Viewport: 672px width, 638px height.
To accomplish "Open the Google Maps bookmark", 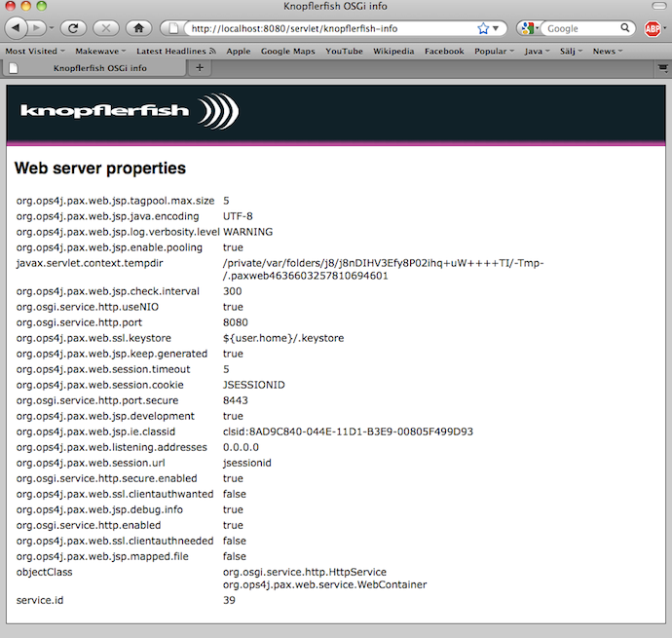I will [x=288, y=51].
